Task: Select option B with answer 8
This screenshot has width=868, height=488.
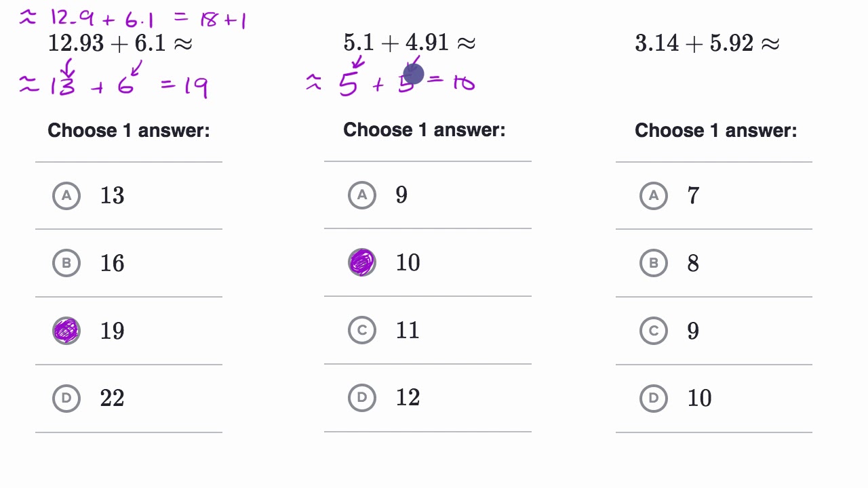Action: 654,263
